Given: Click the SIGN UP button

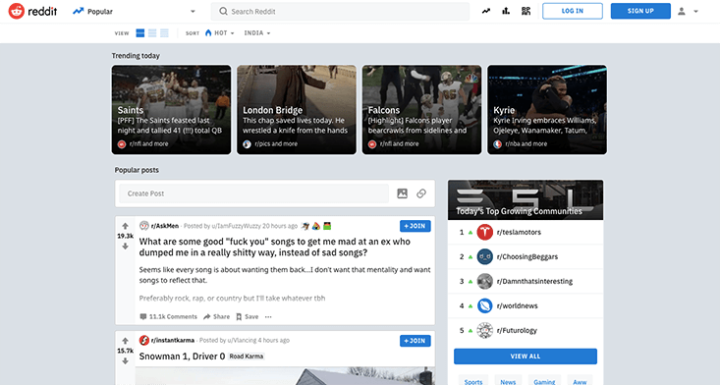Looking at the screenshot, I should 641,11.
